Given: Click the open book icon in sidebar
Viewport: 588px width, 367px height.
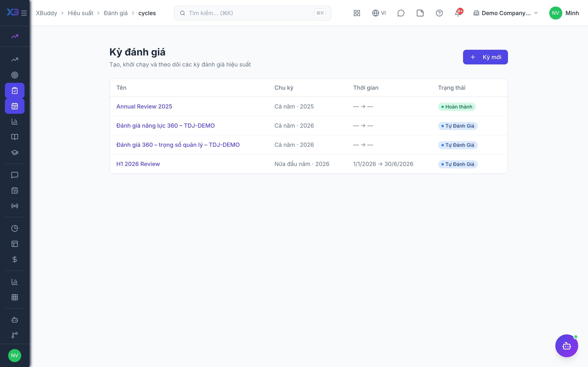Looking at the screenshot, I should pyautogui.click(x=14, y=137).
